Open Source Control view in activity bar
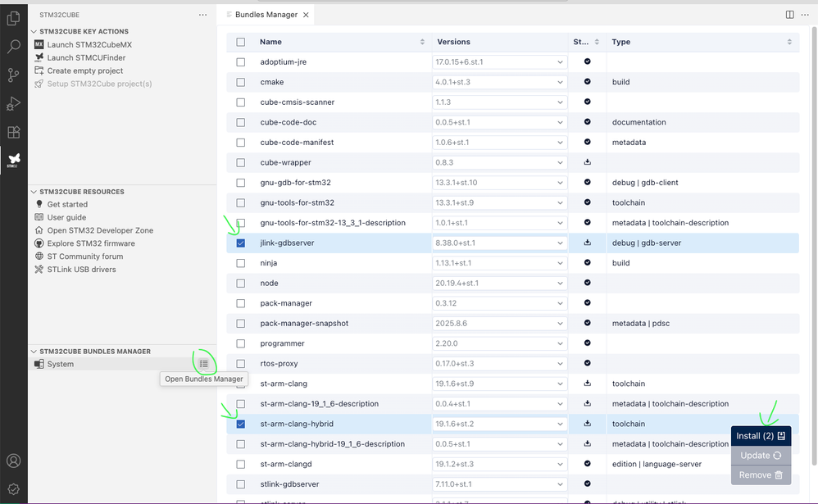The image size is (818, 504). (14, 75)
